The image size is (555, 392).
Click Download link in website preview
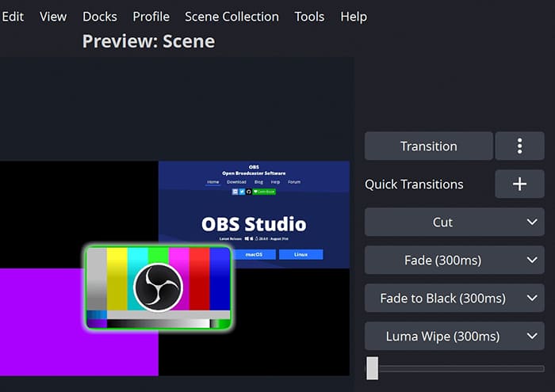click(236, 182)
